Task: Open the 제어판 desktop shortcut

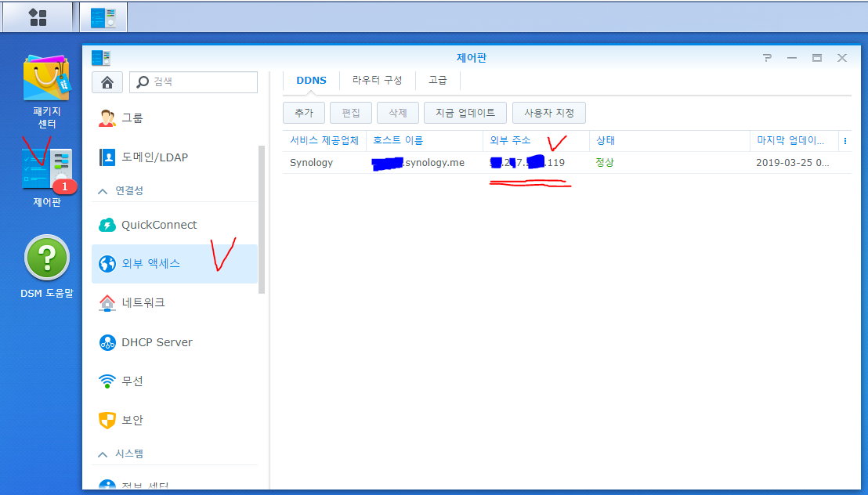Action: pos(46,177)
